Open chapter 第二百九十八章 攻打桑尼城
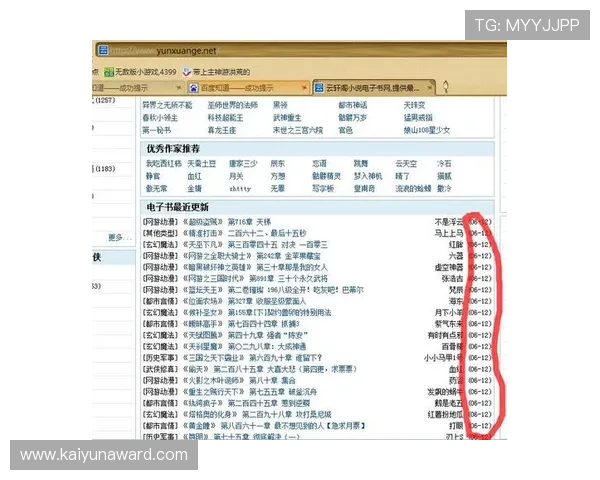 point(287,415)
